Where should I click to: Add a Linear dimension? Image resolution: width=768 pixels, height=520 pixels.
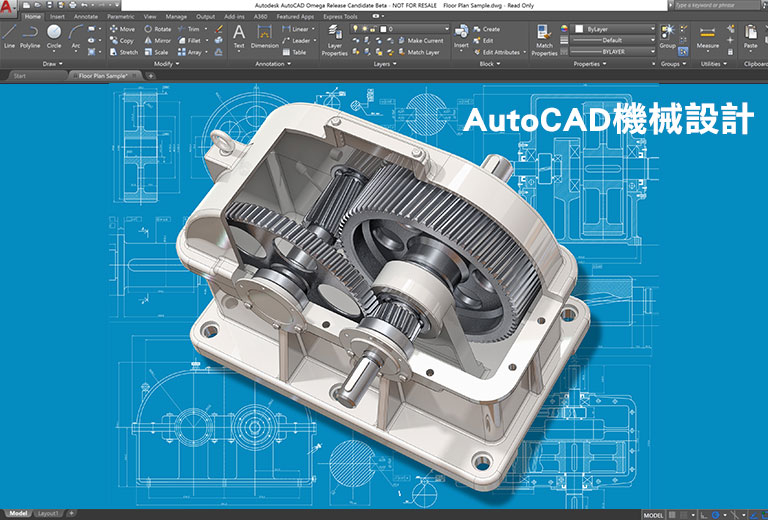click(x=295, y=29)
